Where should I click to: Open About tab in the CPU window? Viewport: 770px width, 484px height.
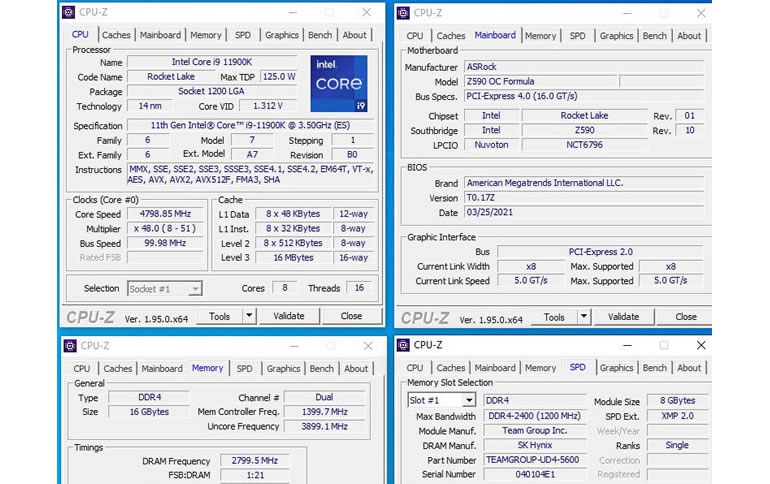pos(355,35)
